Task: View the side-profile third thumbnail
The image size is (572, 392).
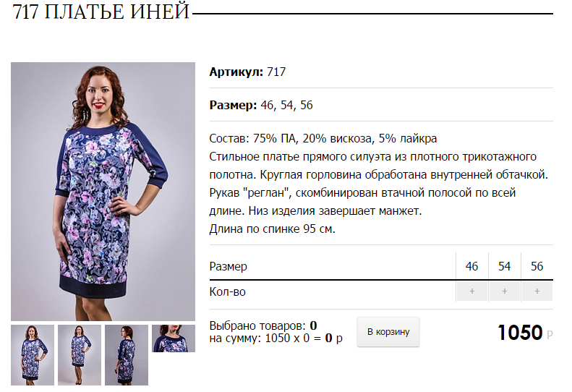Action: click(127, 355)
